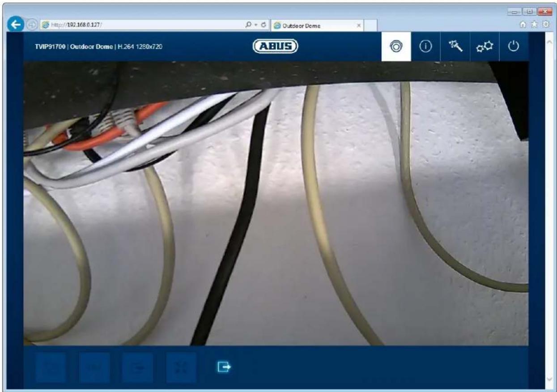The height and width of the screenshot is (392, 557).
Task: Click the ABUS logo
Action: coord(276,46)
